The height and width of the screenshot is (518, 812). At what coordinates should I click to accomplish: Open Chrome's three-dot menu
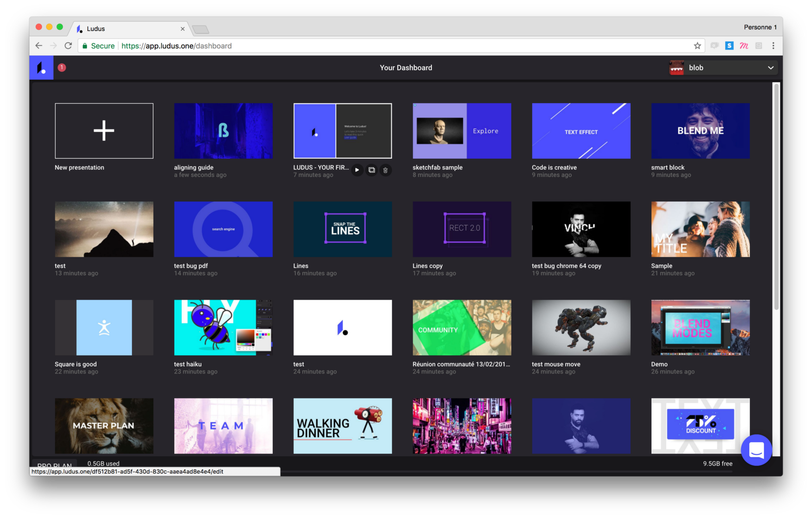click(x=773, y=45)
